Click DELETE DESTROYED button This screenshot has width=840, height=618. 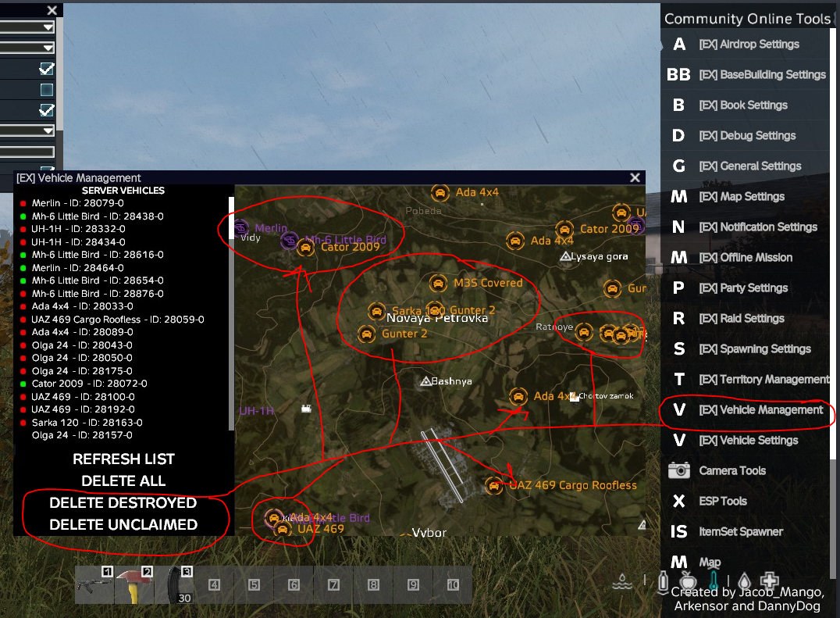[123, 503]
